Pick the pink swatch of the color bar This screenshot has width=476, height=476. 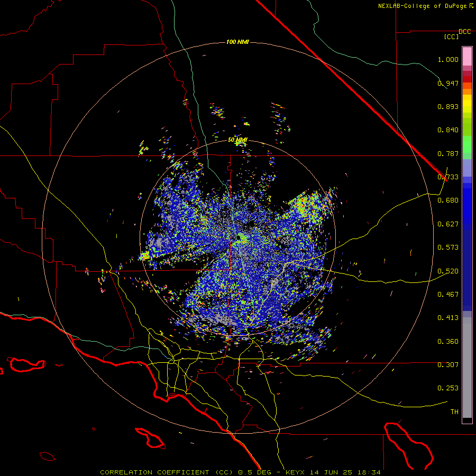(x=467, y=56)
